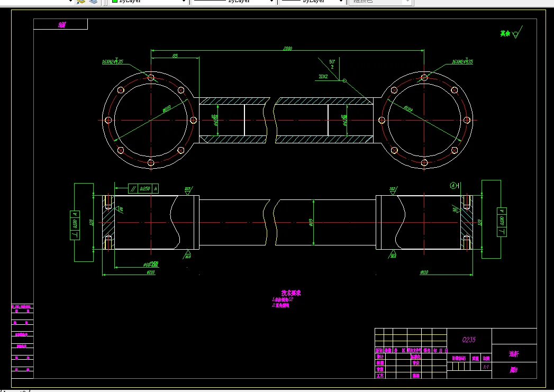Click the 更改文件号 column header
This screenshot has height=392, width=554.
click(x=414, y=350)
